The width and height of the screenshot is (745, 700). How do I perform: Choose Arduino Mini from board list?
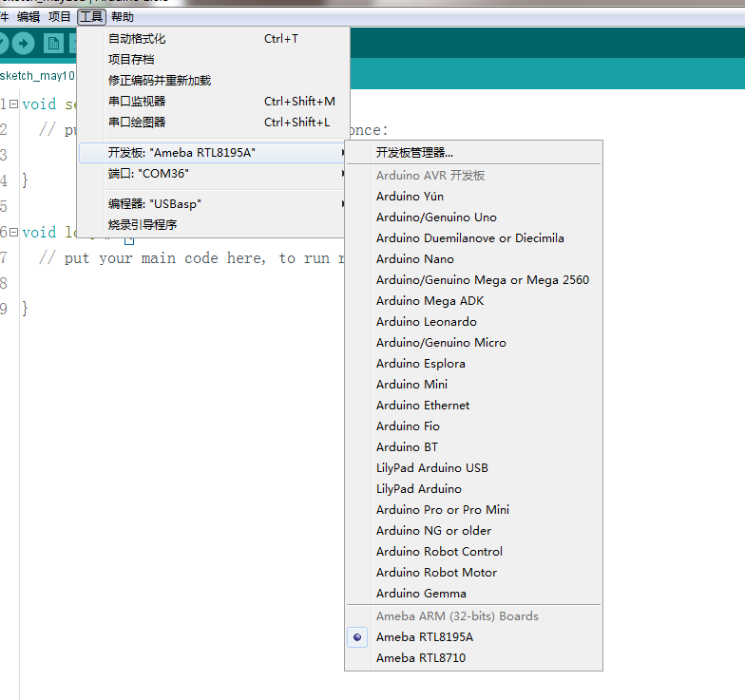(473, 384)
